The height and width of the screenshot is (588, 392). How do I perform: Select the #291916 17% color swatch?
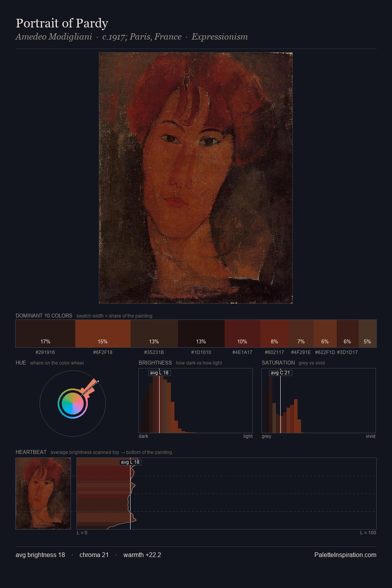45,334
